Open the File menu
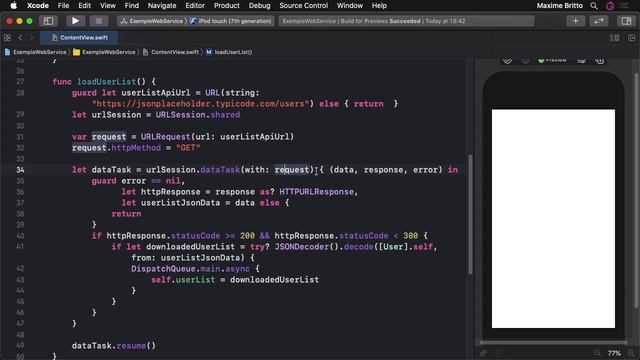This screenshot has height=360, width=640. tap(63, 6)
